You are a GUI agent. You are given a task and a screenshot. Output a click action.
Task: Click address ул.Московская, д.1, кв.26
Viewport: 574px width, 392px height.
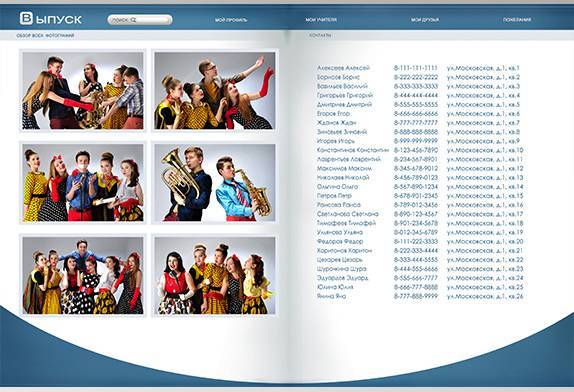click(485, 296)
